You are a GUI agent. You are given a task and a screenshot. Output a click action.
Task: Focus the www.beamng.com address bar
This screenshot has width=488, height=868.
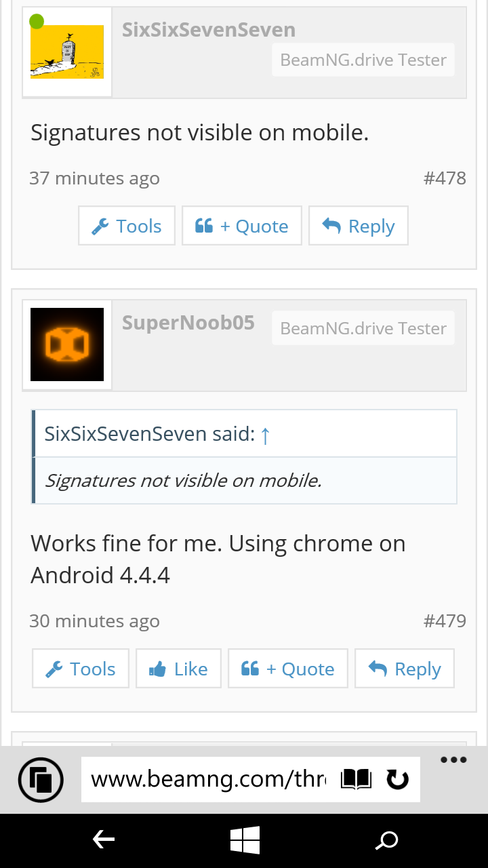(209, 780)
